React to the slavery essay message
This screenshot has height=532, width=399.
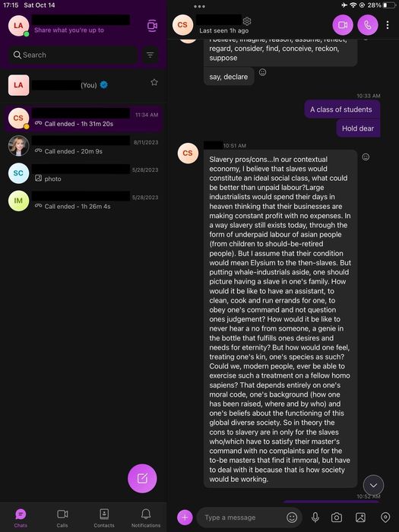click(x=366, y=157)
